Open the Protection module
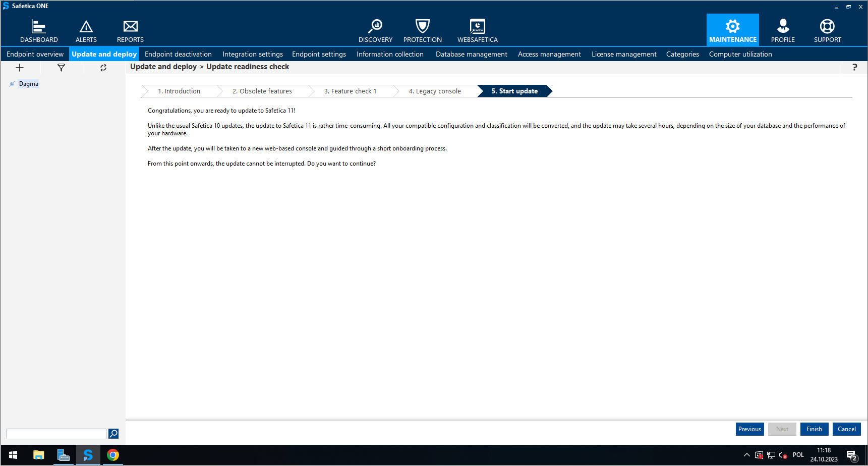This screenshot has height=466, width=868. [x=422, y=31]
